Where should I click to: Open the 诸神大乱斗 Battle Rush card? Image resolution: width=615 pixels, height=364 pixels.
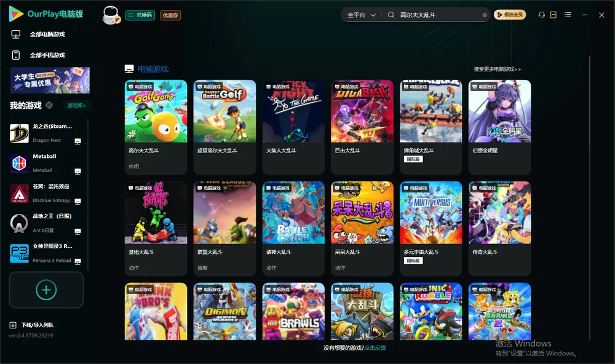[x=293, y=229]
